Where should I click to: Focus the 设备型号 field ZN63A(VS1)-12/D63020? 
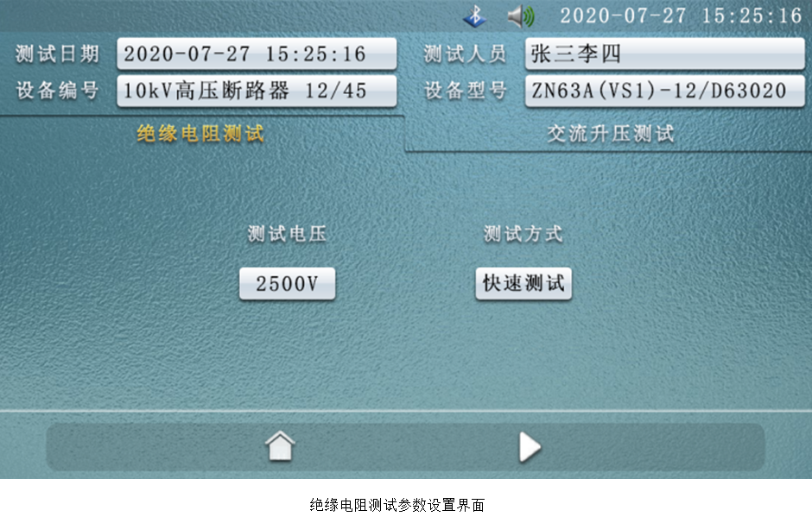(x=663, y=91)
